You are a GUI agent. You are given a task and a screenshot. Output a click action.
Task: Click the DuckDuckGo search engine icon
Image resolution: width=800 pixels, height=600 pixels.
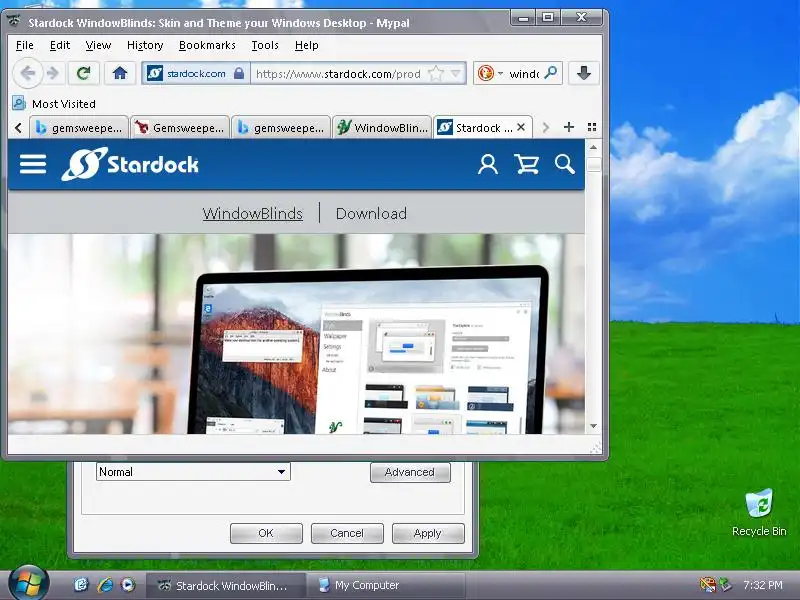point(486,73)
